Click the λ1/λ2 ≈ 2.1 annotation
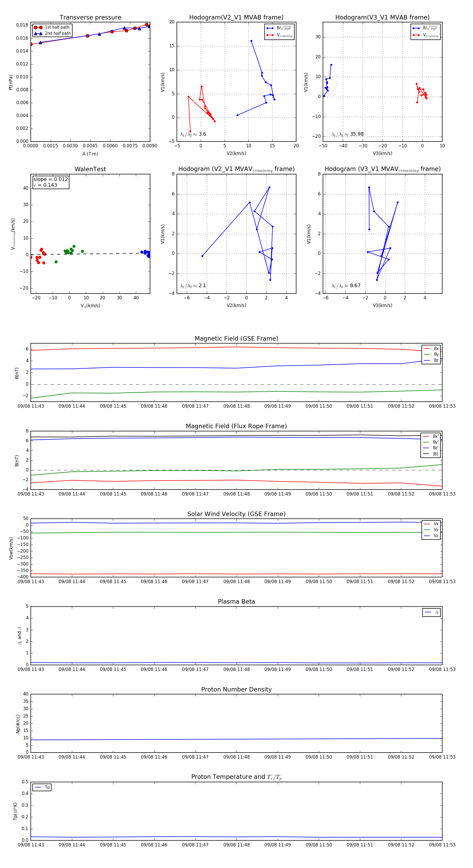This screenshot has width=473, height=868. click(x=193, y=286)
